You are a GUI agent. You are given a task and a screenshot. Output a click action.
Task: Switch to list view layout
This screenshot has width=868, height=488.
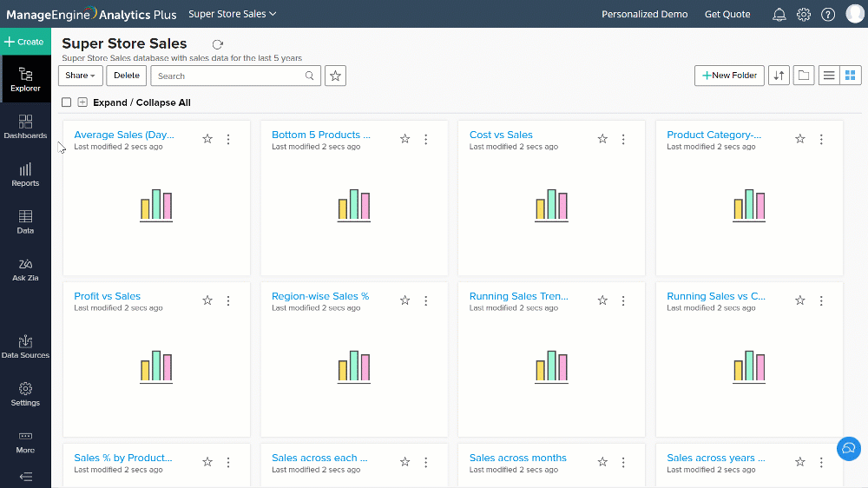pos(829,76)
